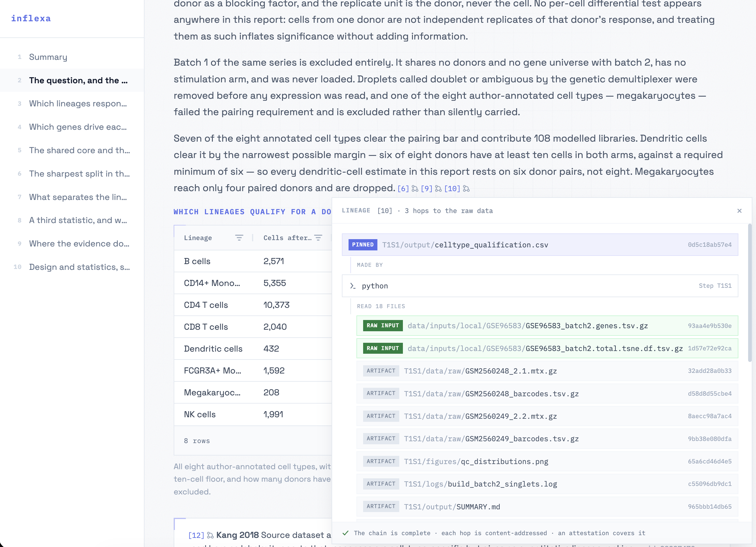The height and width of the screenshot is (547, 756).
Task: Go to 'The sharpest split in th...' section
Action: pos(72,174)
